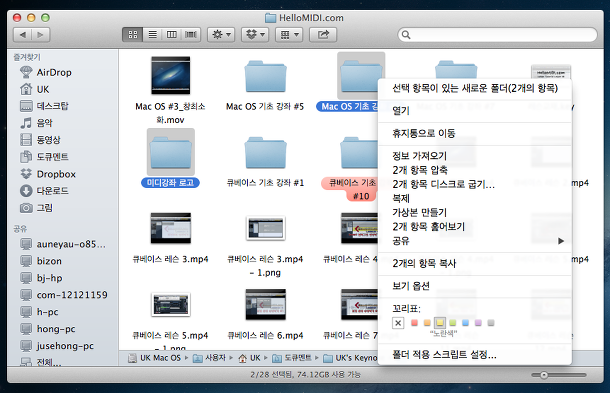The height and width of the screenshot is (393, 610).
Task: Select the 큐베이스 기초 강좌 #1 folder
Action: [266, 152]
